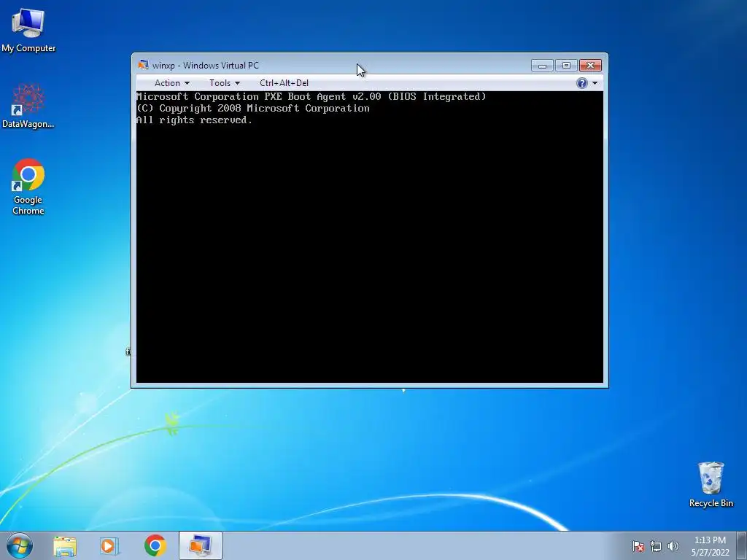Image resolution: width=747 pixels, height=560 pixels.
Task: Send Ctrl+Alt+Del to the virtual machine
Action: tap(284, 83)
